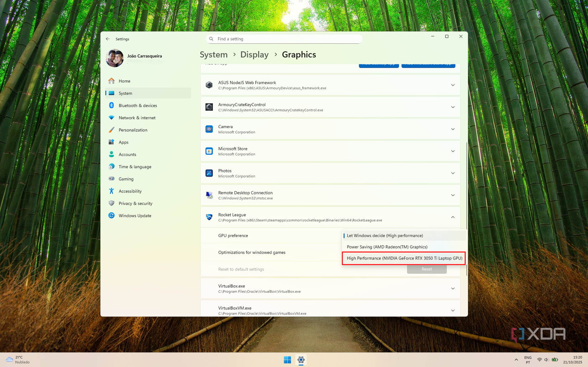Click the Rocket League app icon
Image resolution: width=588 pixels, height=367 pixels.
pyautogui.click(x=209, y=217)
